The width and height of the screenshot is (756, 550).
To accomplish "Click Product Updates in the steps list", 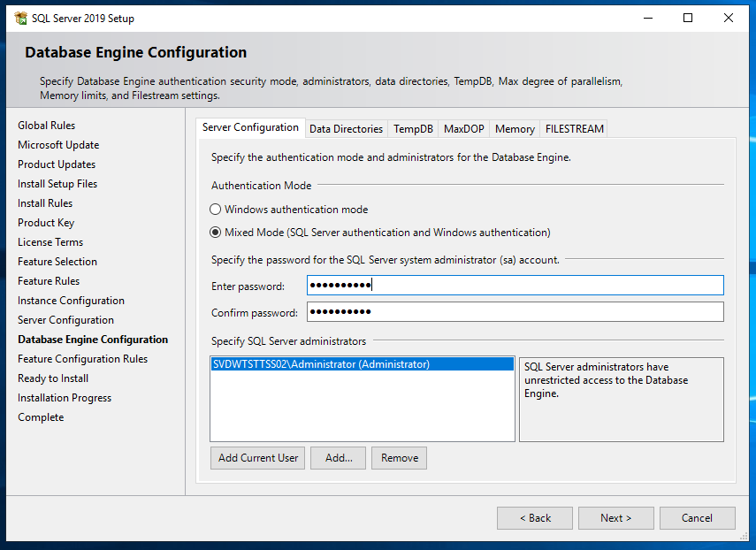I will [x=57, y=164].
